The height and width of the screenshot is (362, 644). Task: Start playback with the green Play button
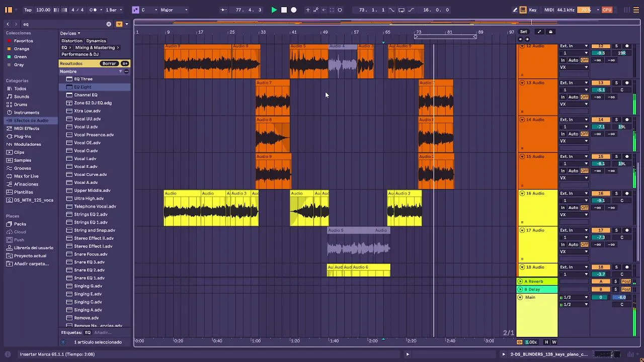tap(274, 10)
